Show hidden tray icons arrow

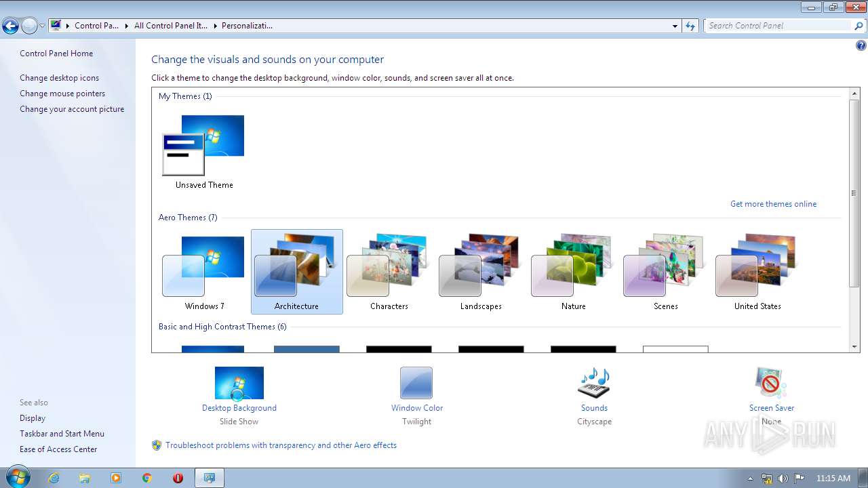click(750, 479)
